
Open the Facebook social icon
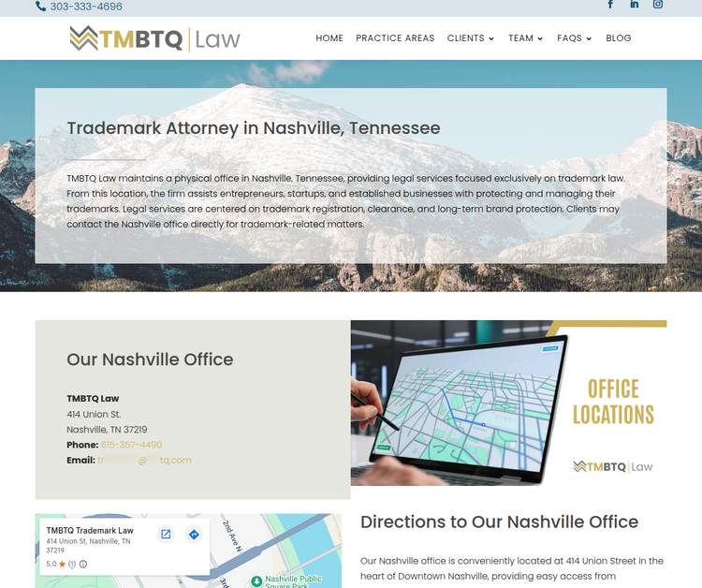tap(610, 5)
